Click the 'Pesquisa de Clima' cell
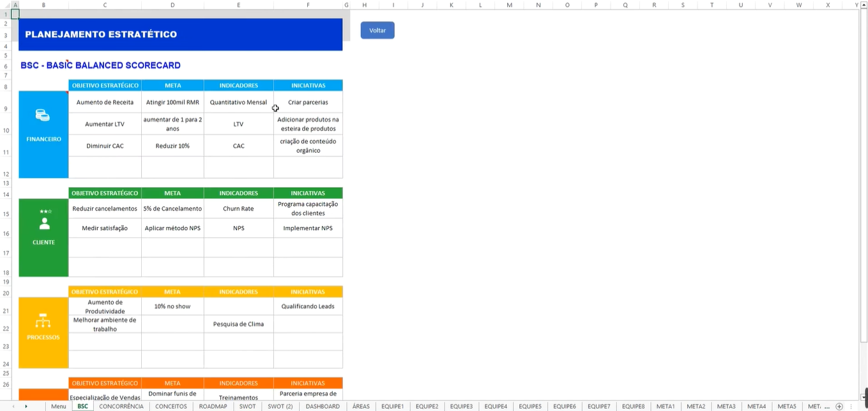The height and width of the screenshot is (411, 868). (239, 324)
